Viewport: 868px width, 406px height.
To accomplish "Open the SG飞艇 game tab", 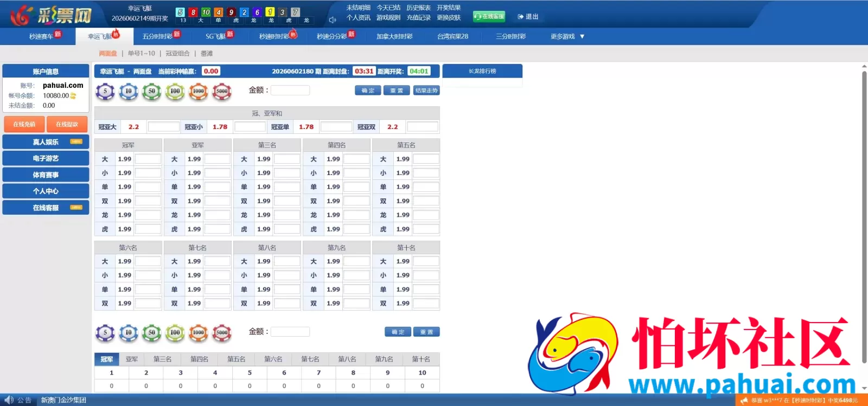I will coord(215,36).
